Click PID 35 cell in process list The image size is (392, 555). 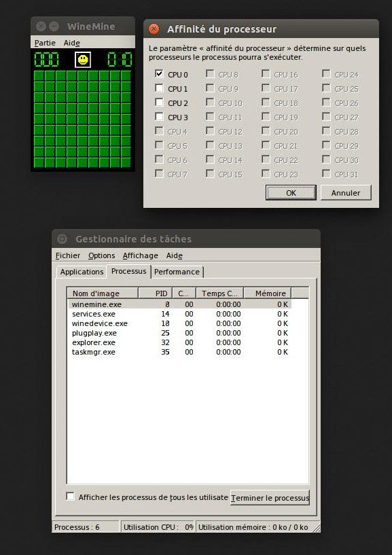click(x=165, y=352)
